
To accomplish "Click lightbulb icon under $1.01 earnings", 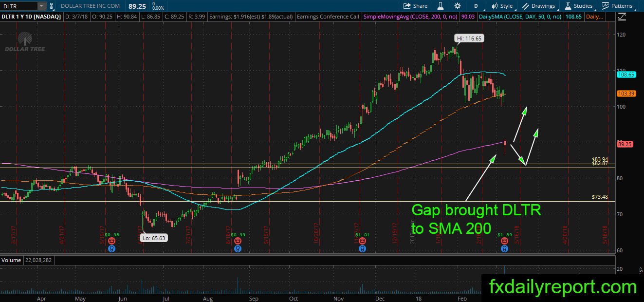I will click(x=362, y=248).
